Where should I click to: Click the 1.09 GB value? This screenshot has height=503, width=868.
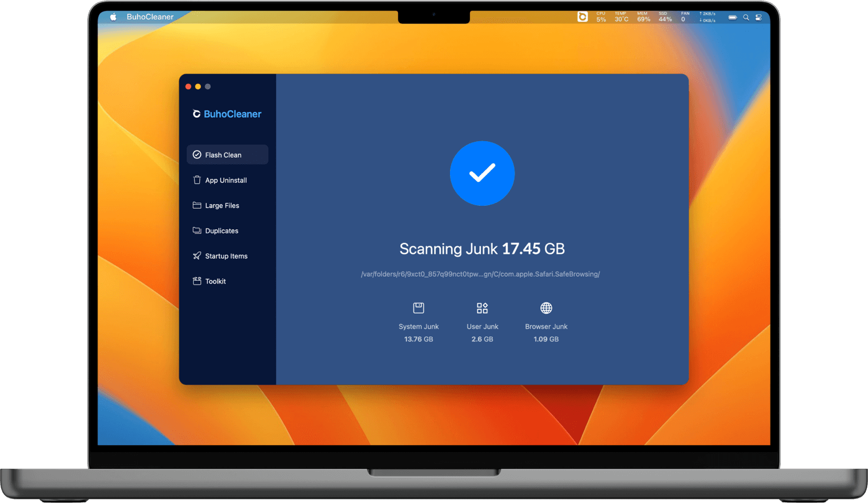coord(546,339)
